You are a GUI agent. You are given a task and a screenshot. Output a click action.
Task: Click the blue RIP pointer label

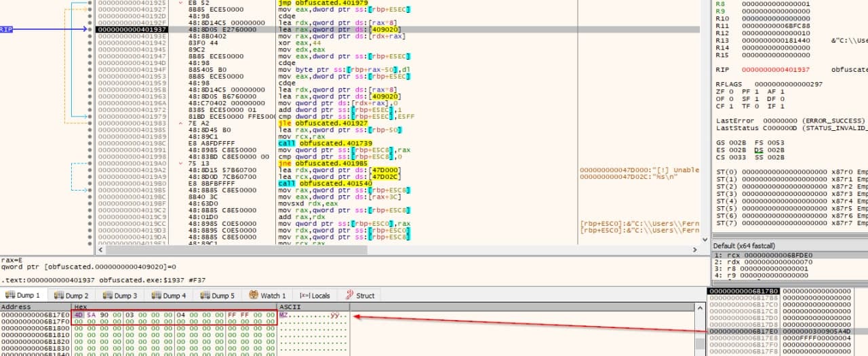(6, 29)
